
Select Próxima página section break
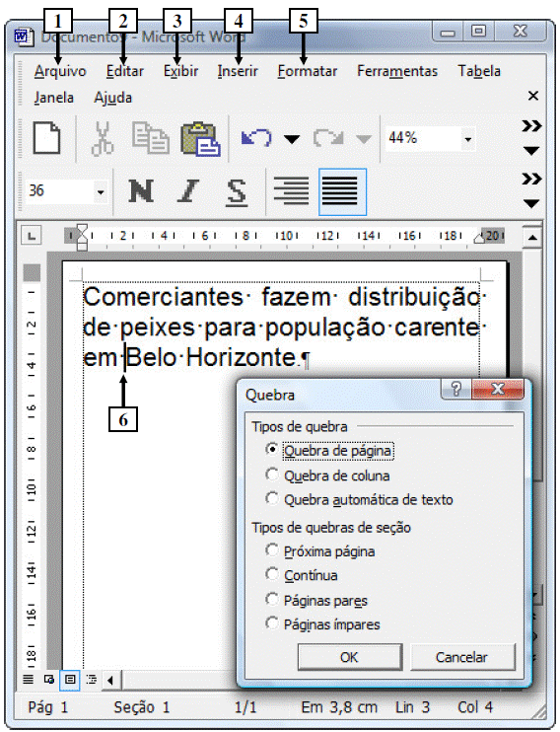(x=320, y=551)
